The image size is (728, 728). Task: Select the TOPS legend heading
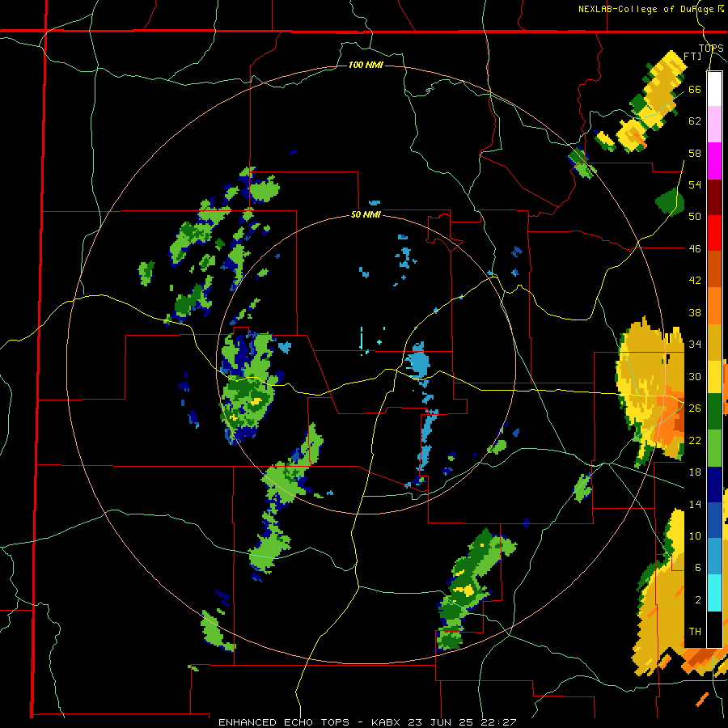point(711,48)
